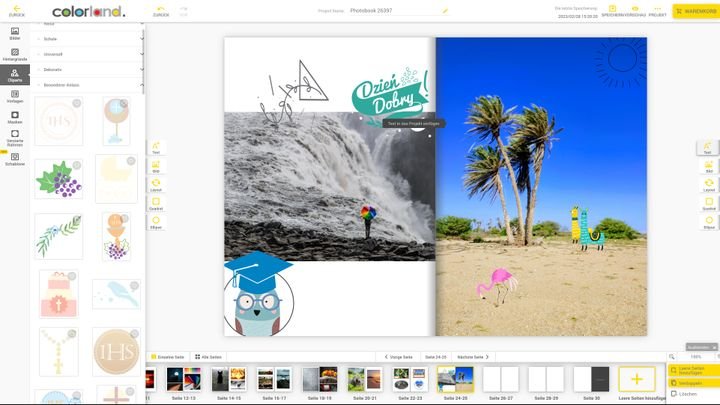Click the Warenkorb button
The width and height of the screenshot is (720, 405).
[695, 11]
